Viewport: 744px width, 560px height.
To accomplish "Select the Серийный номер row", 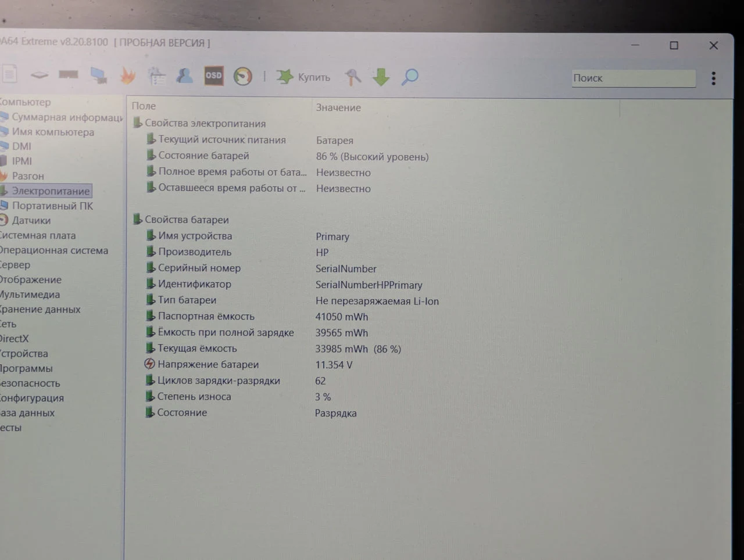I will (x=194, y=268).
